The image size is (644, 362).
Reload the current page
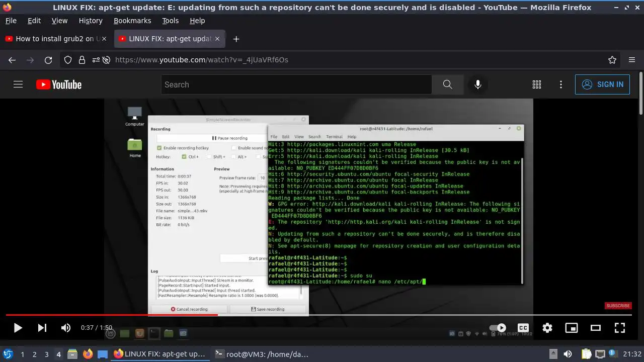click(48, 60)
